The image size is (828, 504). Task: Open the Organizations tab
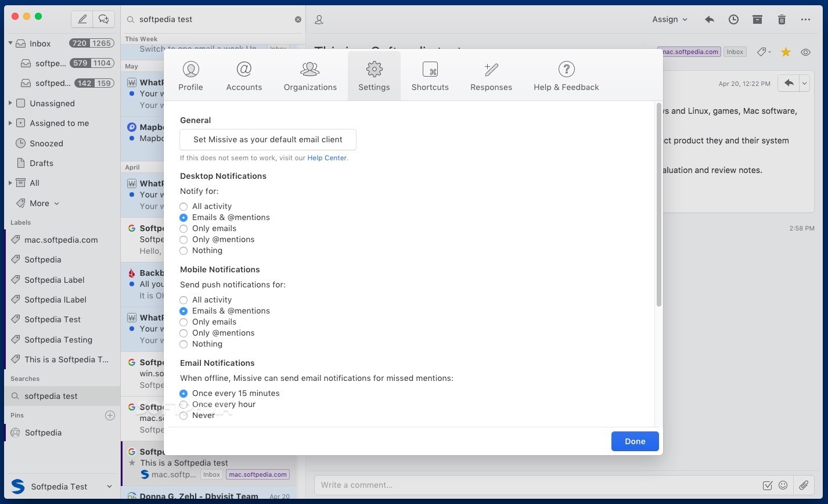coord(310,76)
